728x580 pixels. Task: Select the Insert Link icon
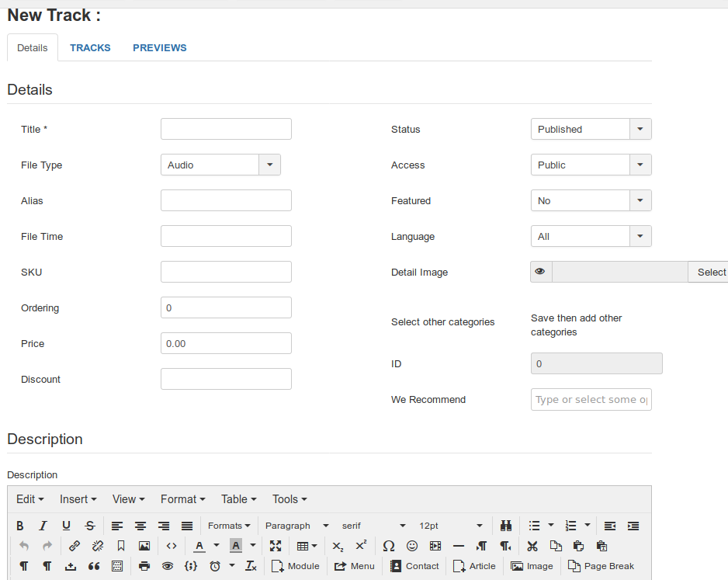point(75,546)
